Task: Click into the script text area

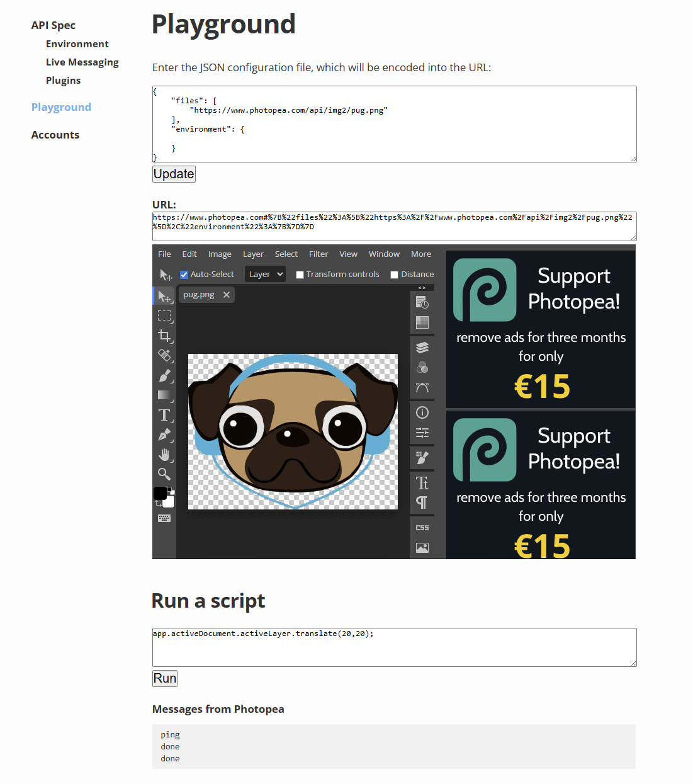Action: [x=395, y=647]
